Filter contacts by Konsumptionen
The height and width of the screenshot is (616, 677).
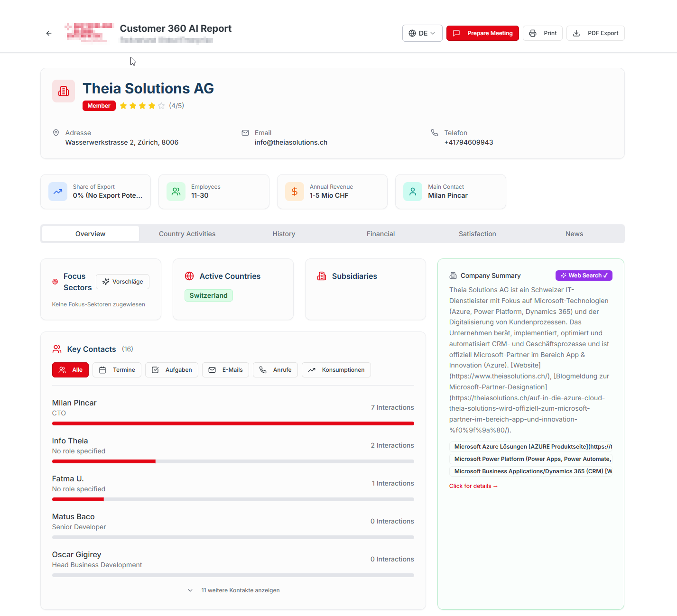click(336, 370)
